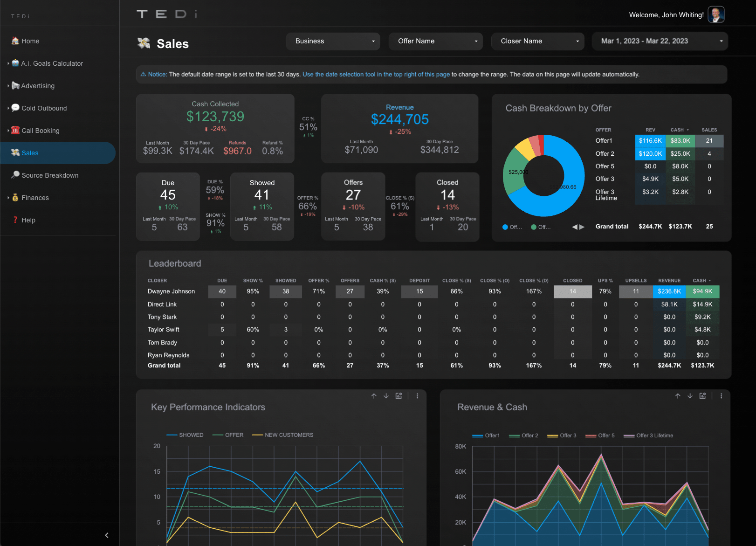Click the Cold Outbound speech bubble icon
This screenshot has height=546, width=756.
tap(15, 108)
